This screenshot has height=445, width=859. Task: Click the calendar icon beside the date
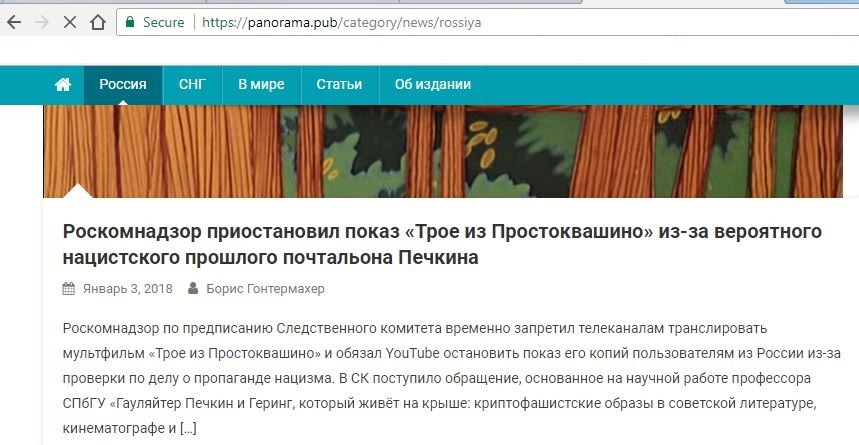pos(68,288)
